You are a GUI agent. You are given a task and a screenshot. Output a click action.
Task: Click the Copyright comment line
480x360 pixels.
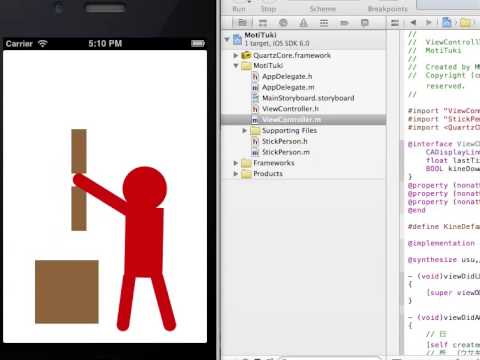tap(444, 75)
